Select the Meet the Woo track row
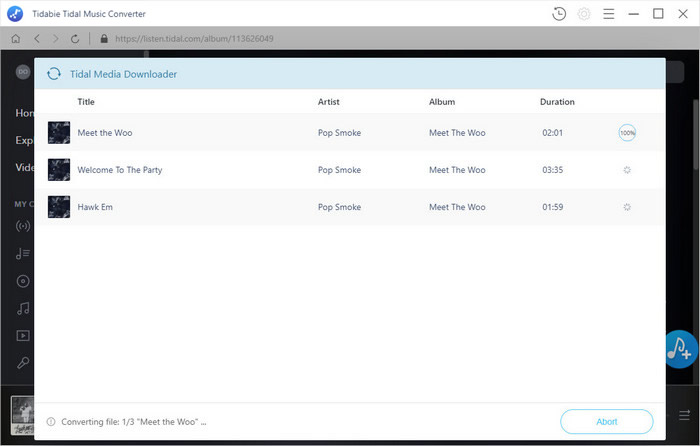Image resolution: width=700 pixels, height=446 pixels. coord(350,133)
